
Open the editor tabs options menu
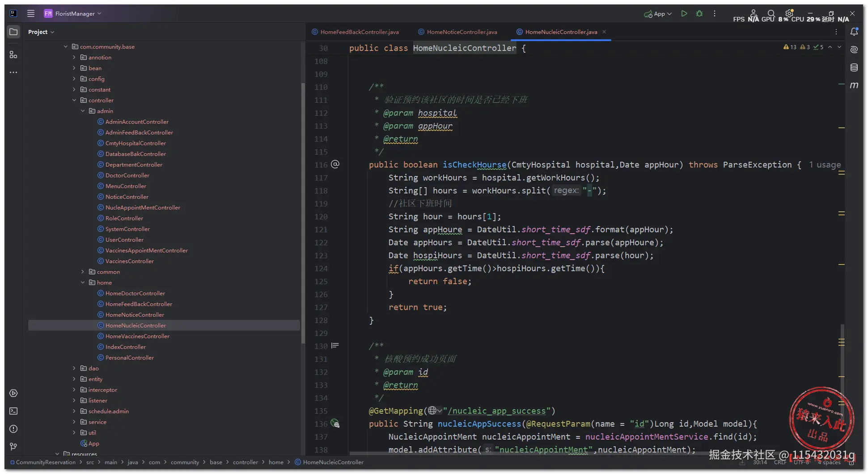[x=836, y=32]
